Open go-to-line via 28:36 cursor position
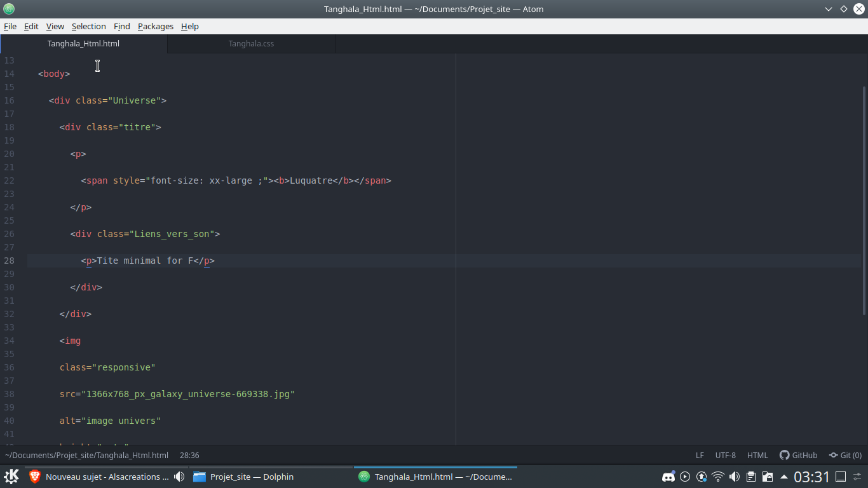 (189, 455)
